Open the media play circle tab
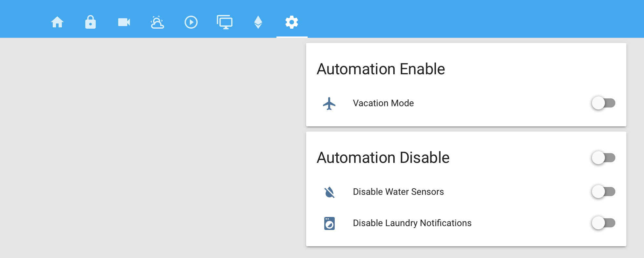 pos(191,22)
